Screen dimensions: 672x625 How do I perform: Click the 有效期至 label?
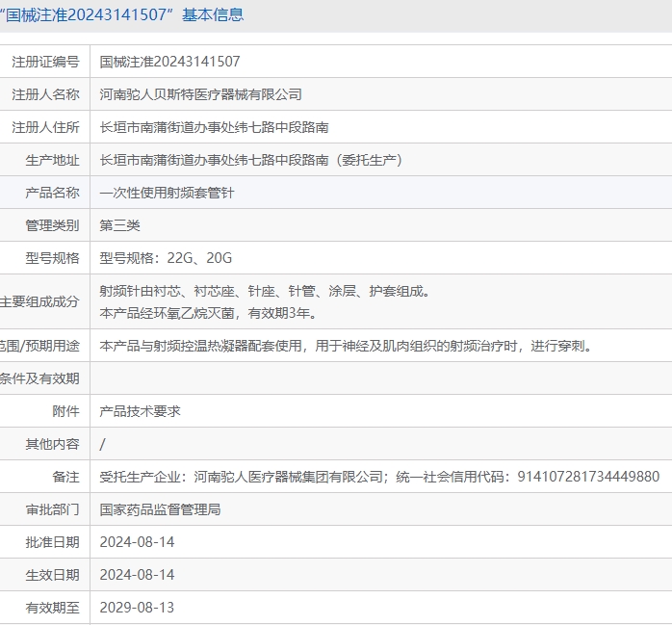pos(52,608)
